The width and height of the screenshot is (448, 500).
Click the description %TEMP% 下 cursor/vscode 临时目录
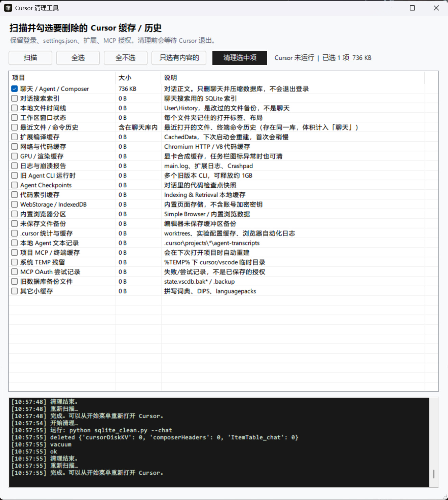pyautogui.click(x=215, y=262)
